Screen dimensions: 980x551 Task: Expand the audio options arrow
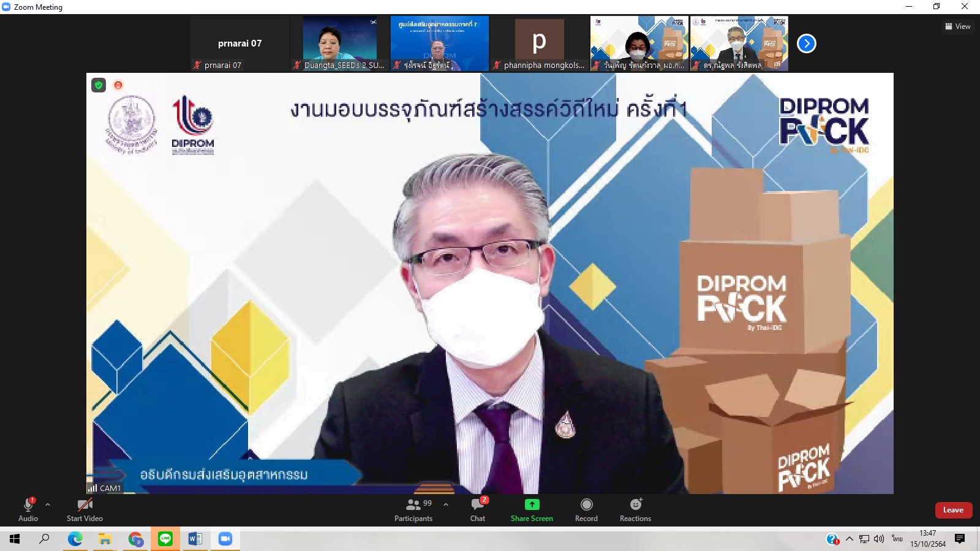click(x=48, y=505)
